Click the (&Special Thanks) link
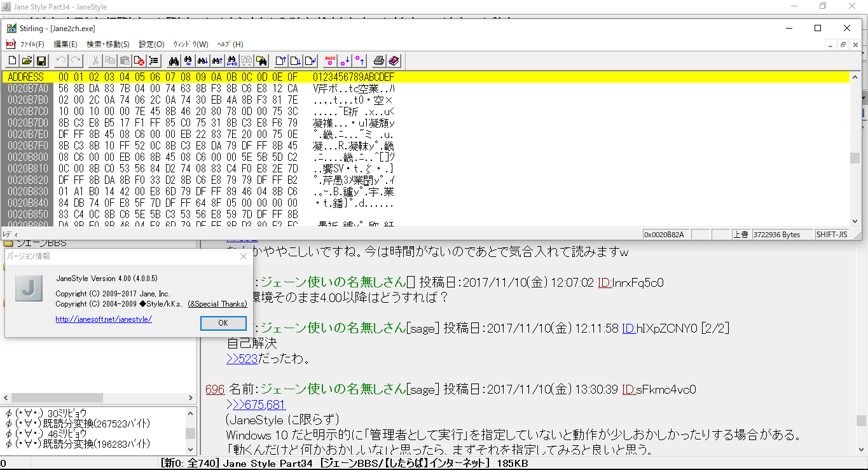The height and width of the screenshot is (470, 868). pyautogui.click(x=217, y=304)
